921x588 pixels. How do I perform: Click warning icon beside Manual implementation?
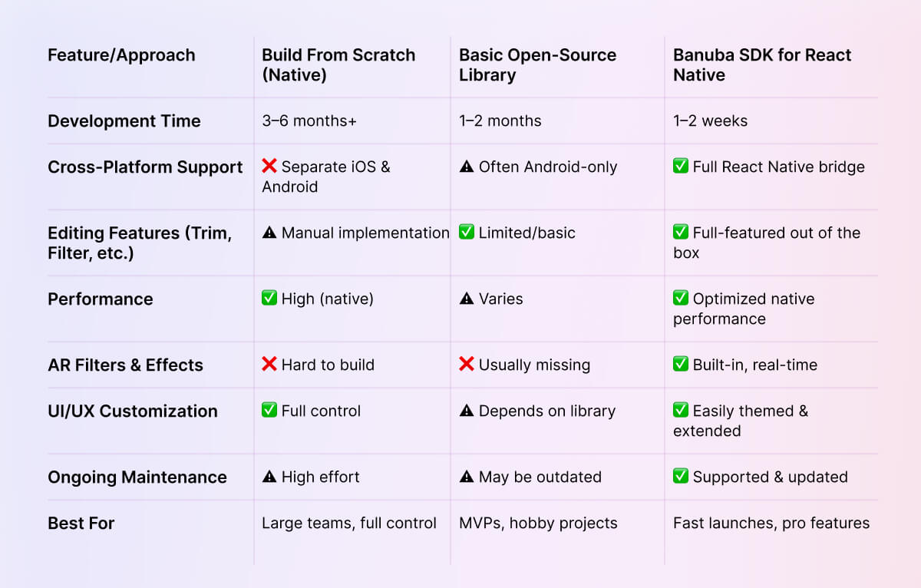coord(269,233)
